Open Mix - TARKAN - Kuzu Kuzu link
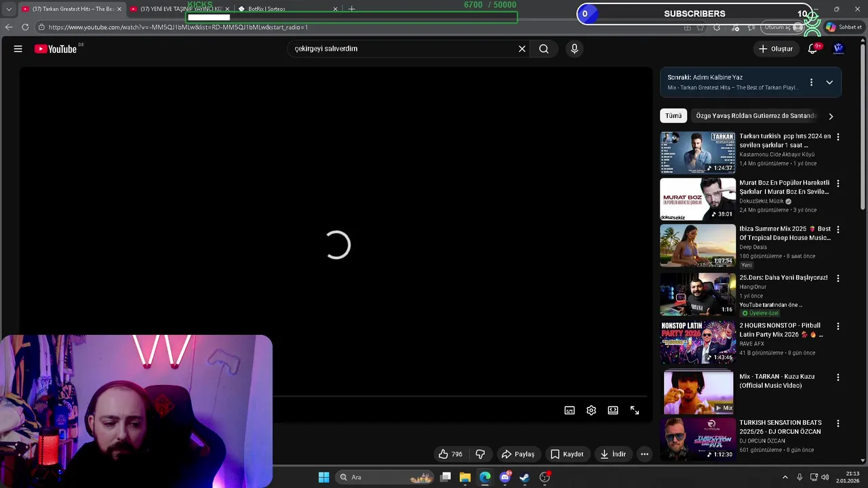Viewport: 868px width, 488px height. 777,381
